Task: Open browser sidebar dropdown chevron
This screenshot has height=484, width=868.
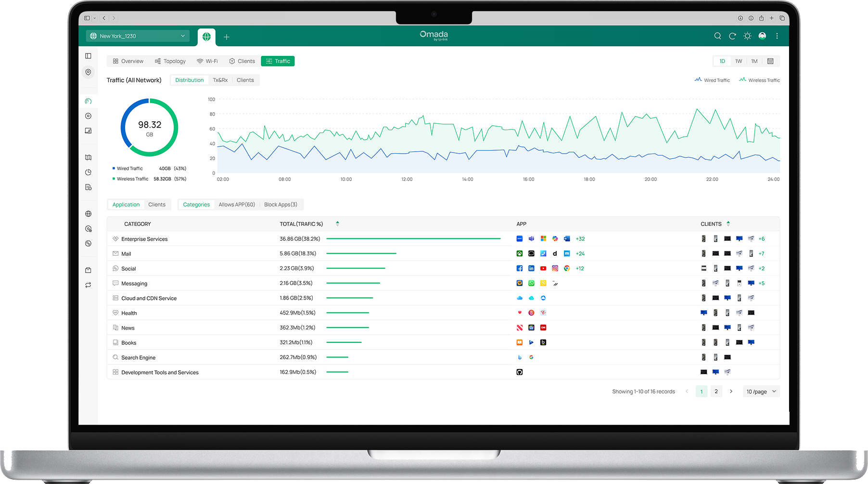Action: click(x=94, y=18)
